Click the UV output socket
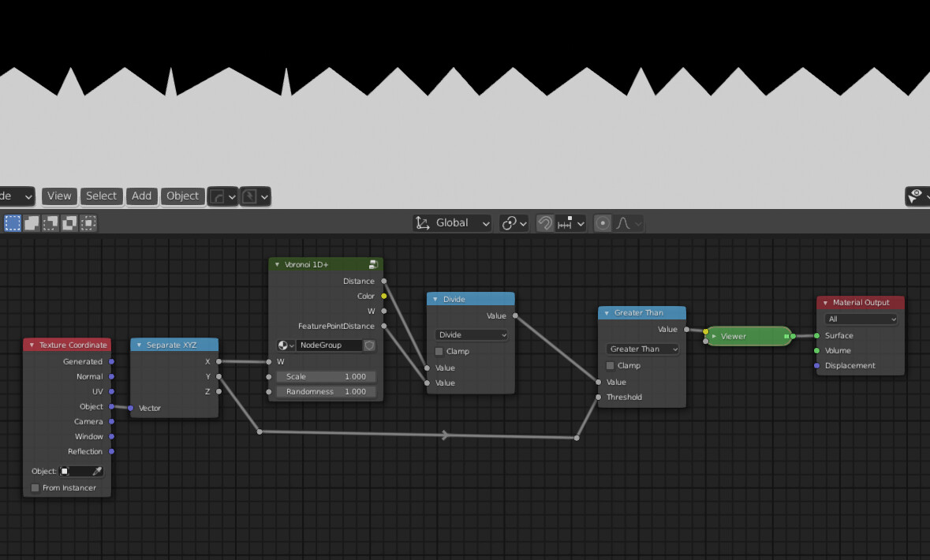 coord(111,391)
